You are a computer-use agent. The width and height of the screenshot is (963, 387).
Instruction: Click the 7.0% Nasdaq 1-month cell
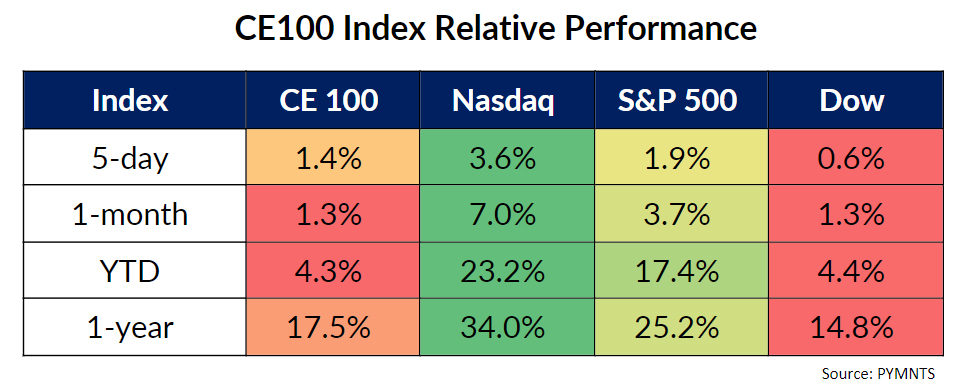(507, 214)
